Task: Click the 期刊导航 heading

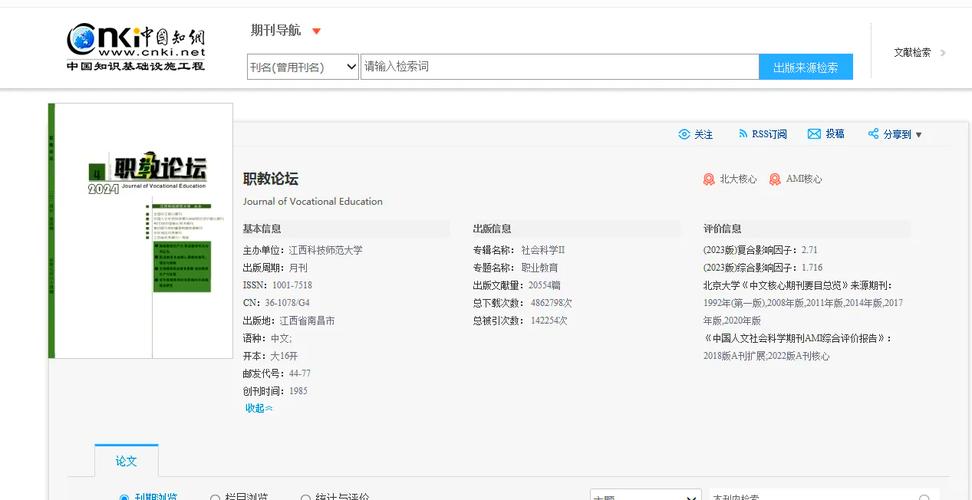Action: (x=275, y=30)
